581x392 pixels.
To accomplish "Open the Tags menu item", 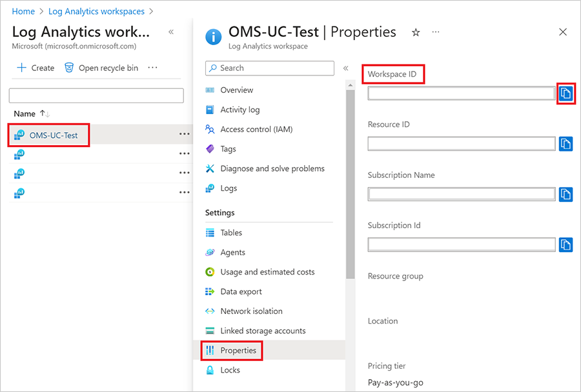I will pyautogui.click(x=228, y=149).
